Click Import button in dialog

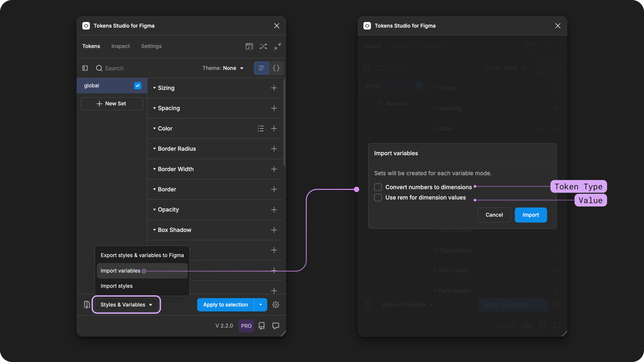(531, 215)
